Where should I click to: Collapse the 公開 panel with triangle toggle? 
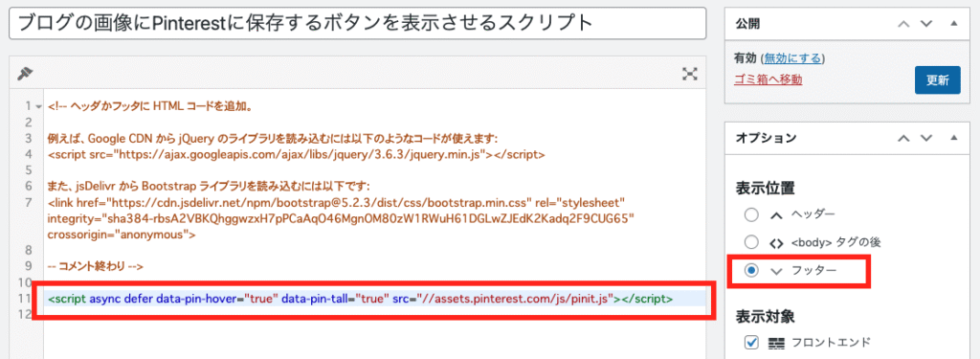coord(953,24)
